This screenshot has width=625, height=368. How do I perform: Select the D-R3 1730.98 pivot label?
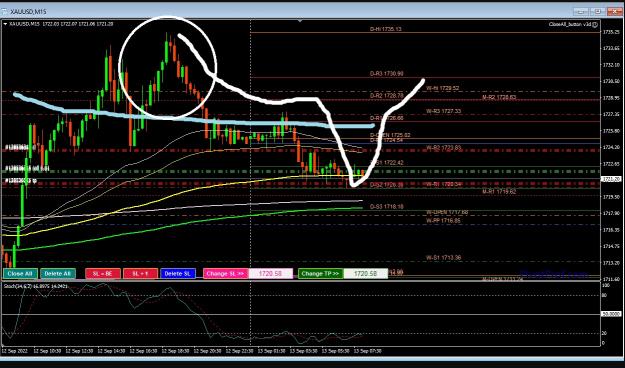pos(387,74)
